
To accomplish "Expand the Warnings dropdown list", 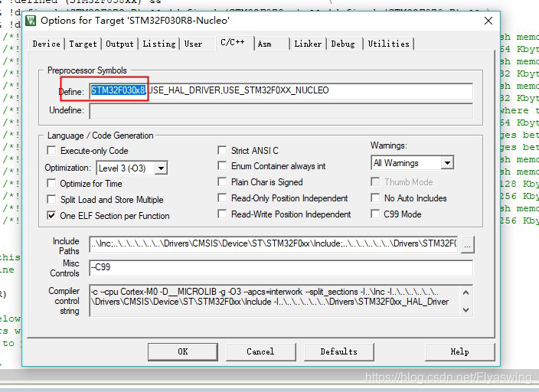I will [x=447, y=162].
